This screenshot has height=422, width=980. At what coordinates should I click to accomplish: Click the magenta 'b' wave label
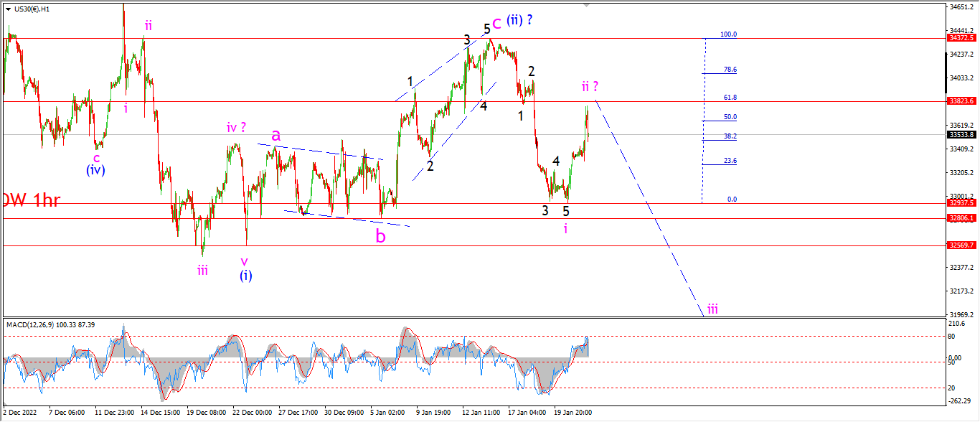pos(380,235)
